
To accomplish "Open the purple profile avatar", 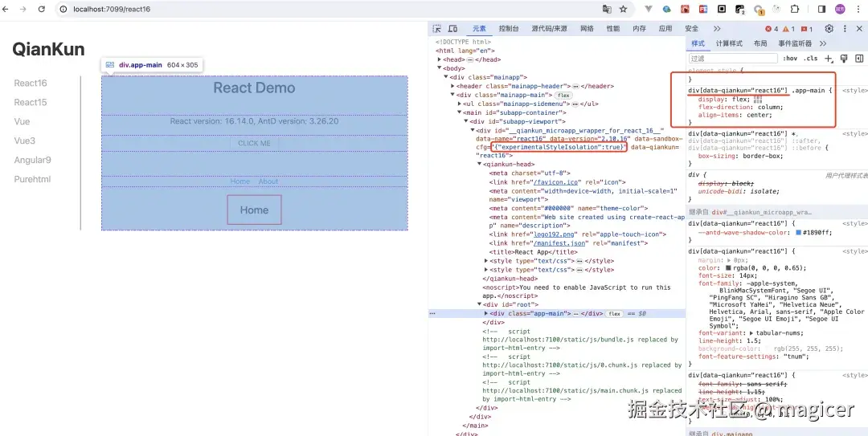I will coord(841,9).
